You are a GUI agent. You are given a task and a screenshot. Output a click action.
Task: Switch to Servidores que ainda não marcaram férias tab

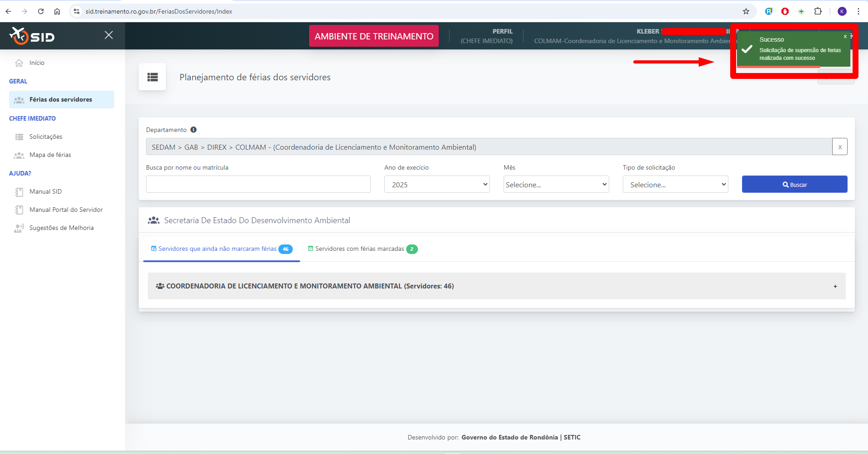click(222, 249)
